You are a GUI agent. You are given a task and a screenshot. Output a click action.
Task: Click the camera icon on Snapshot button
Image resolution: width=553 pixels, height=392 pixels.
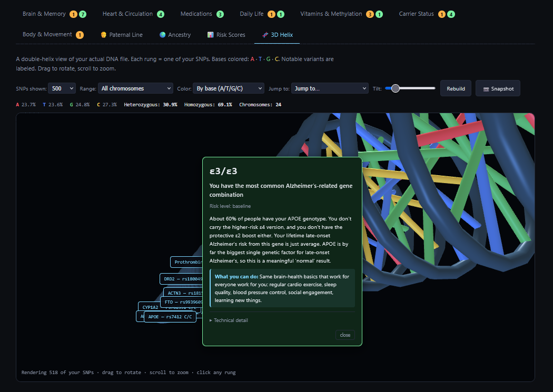486,89
